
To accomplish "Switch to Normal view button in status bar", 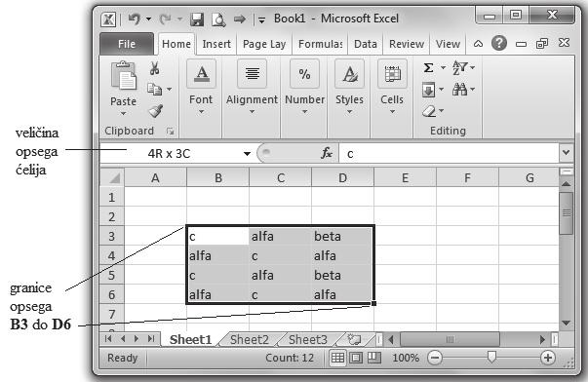I will tap(337, 358).
